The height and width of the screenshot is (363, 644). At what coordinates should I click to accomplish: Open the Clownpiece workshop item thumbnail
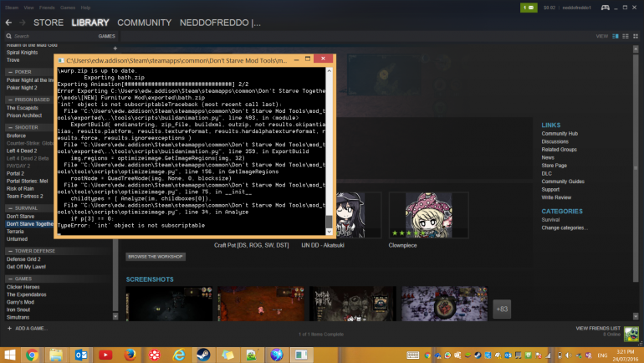click(428, 215)
